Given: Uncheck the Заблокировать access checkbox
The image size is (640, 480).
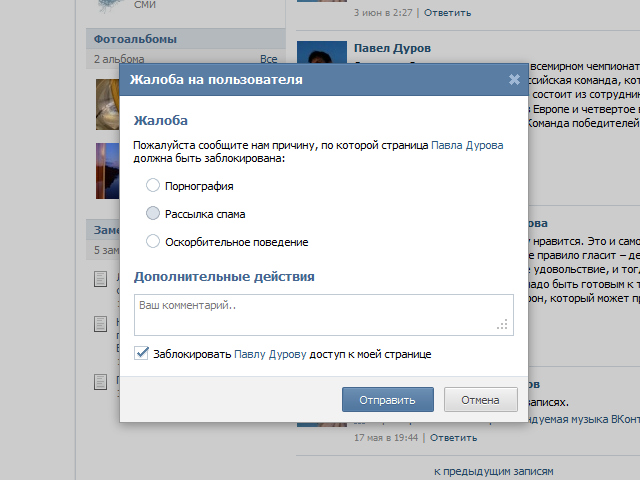Looking at the screenshot, I should 142,353.
